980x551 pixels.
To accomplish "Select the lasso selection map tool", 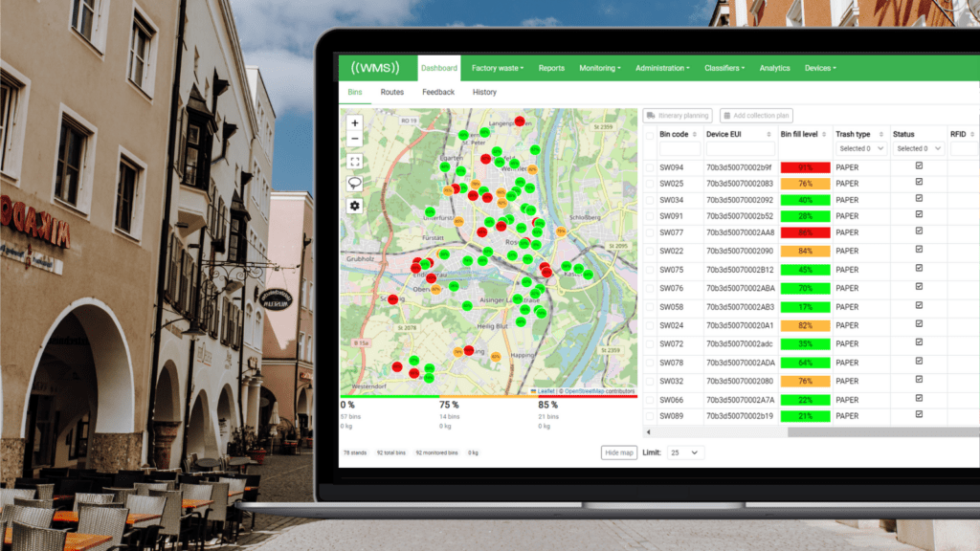I will pyautogui.click(x=355, y=183).
